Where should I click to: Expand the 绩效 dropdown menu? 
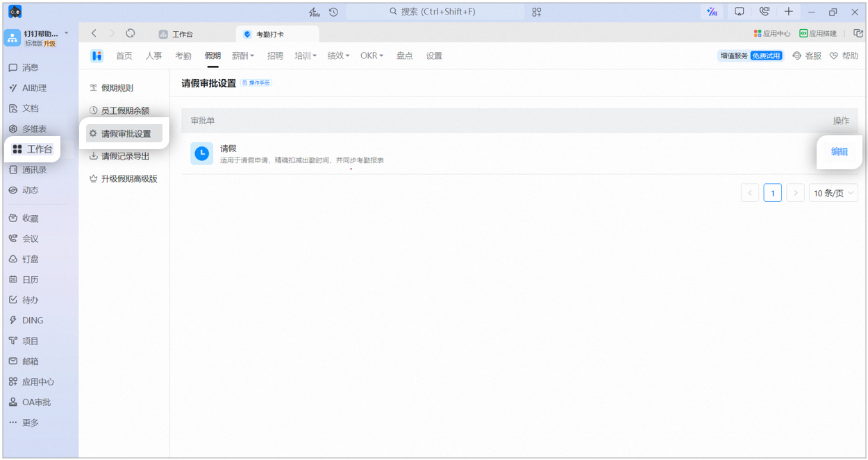(339, 56)
